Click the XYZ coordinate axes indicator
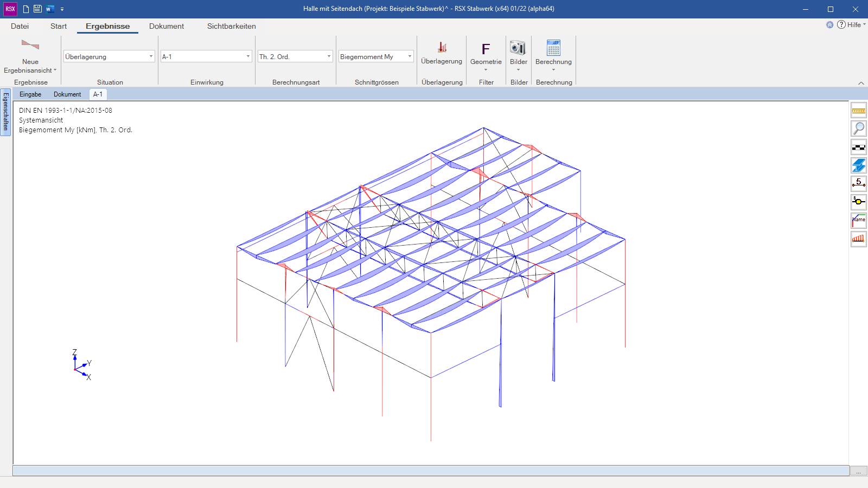The height and width of the screenshot is (488, 868). click(x=81, y=365)
